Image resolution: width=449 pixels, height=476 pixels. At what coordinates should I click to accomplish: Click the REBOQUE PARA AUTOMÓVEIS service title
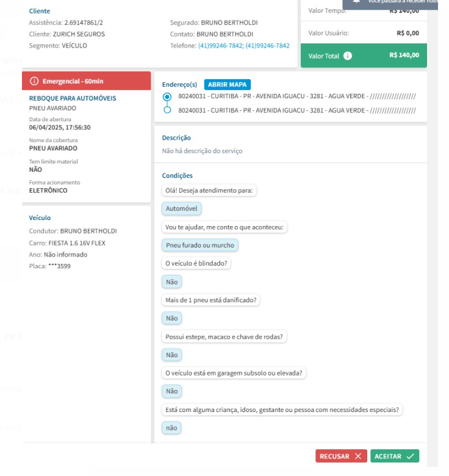pyautogui.click(x=73, y=98)
